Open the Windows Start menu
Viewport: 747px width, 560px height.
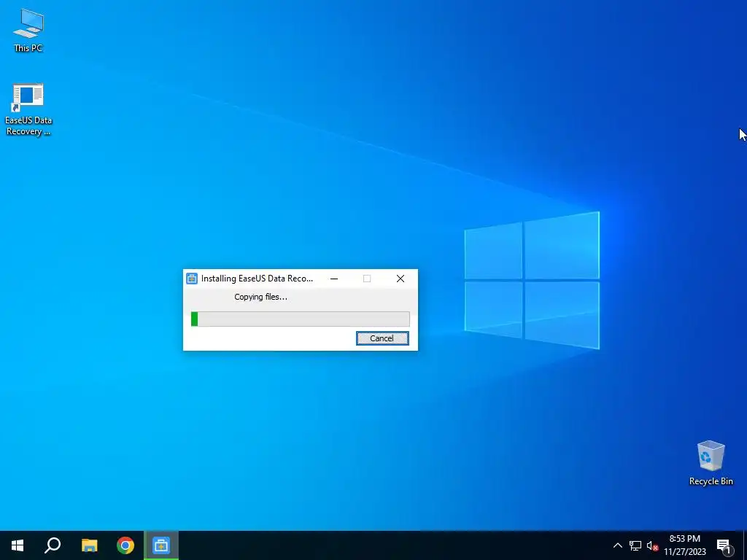18,545
